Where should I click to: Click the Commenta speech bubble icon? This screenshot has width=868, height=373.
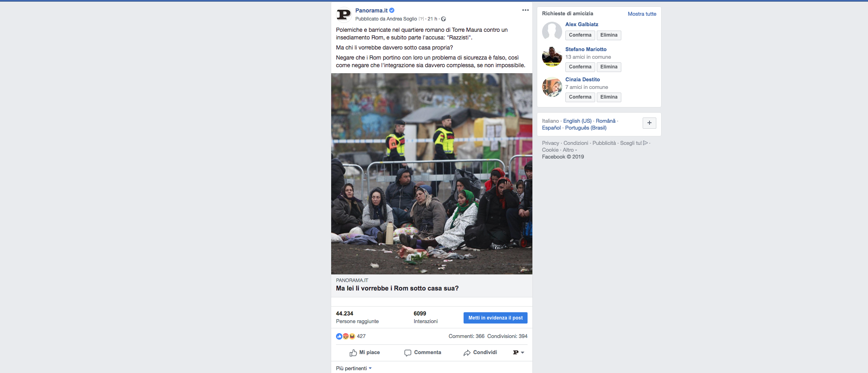click(408, 353)
